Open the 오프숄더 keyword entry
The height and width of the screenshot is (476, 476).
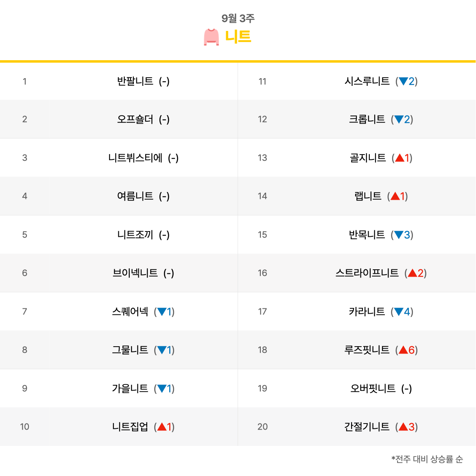coord(135,119)
